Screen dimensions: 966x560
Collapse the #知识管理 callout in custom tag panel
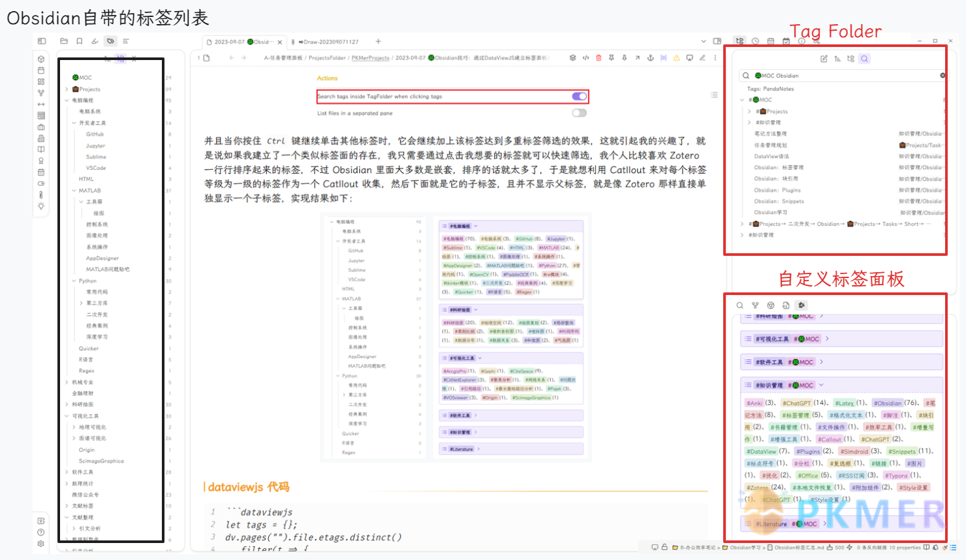click(821, 385)
